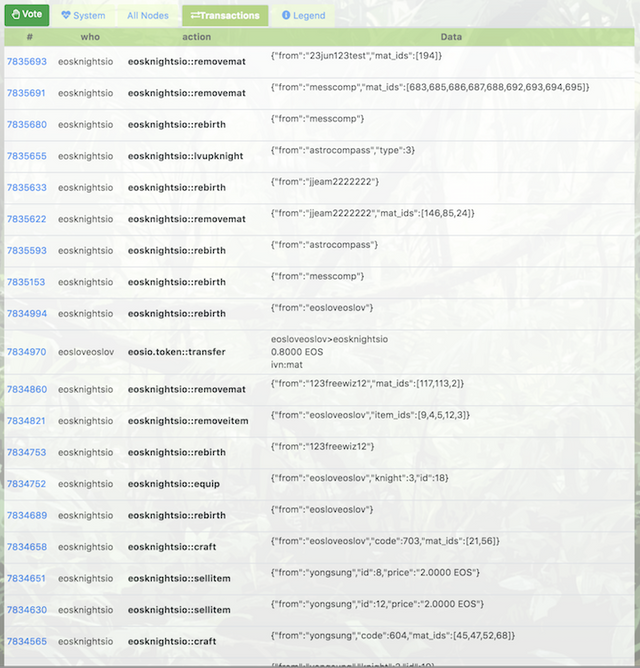Click data '{"from":"astrocompass"}' in row 7835593
This screenshot has height=668, width=640.
tap(324, 245)
